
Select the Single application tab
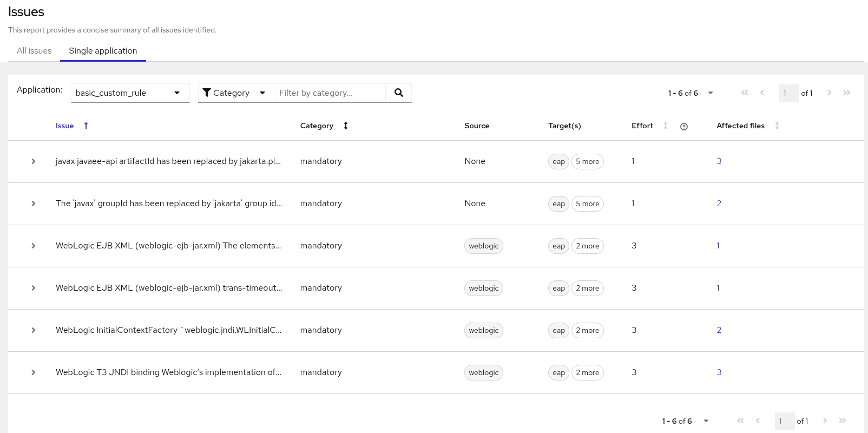[103, 51]
